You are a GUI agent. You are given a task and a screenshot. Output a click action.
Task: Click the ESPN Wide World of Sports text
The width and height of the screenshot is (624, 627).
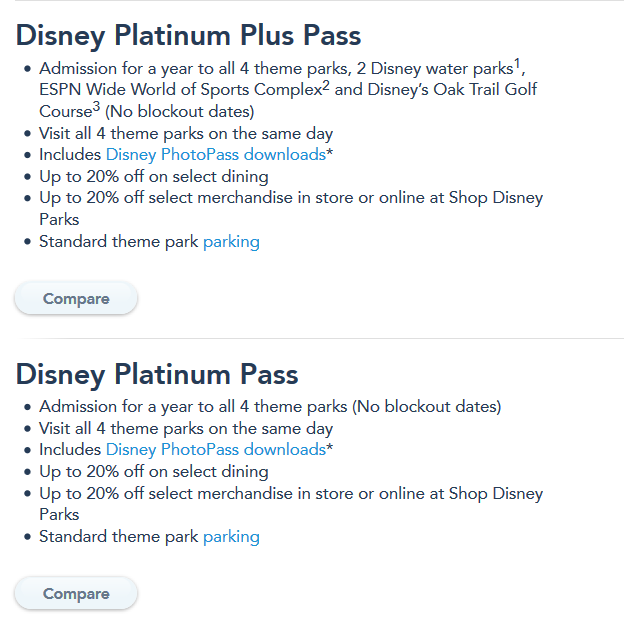click(x=180, y=90)
